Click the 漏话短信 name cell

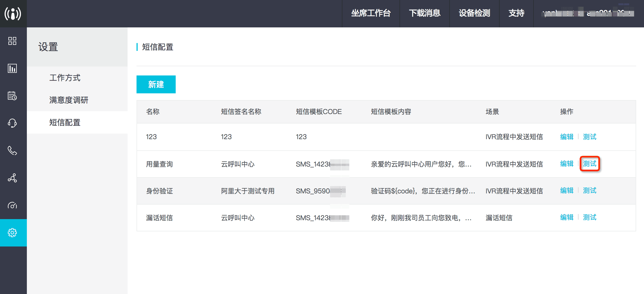(159, 218)
